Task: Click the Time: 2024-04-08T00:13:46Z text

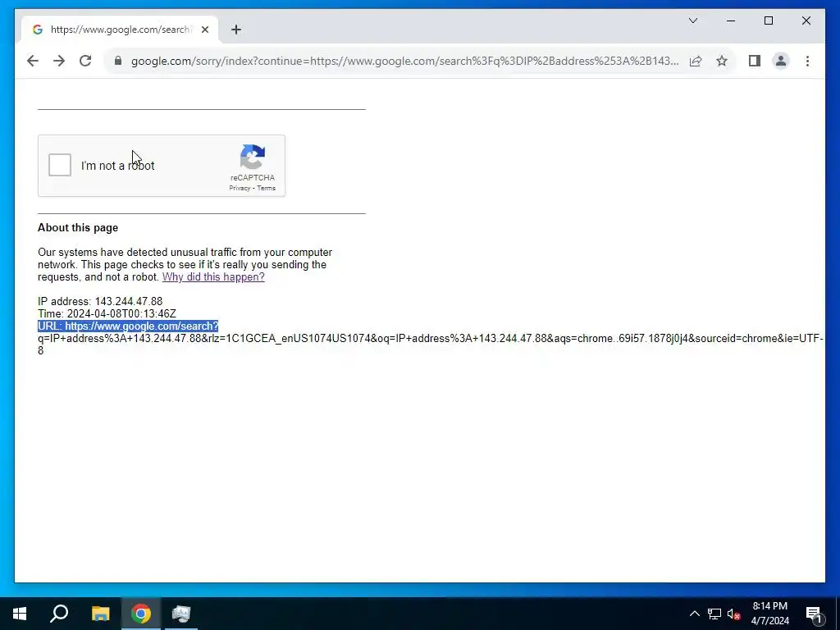Action: 107,314
